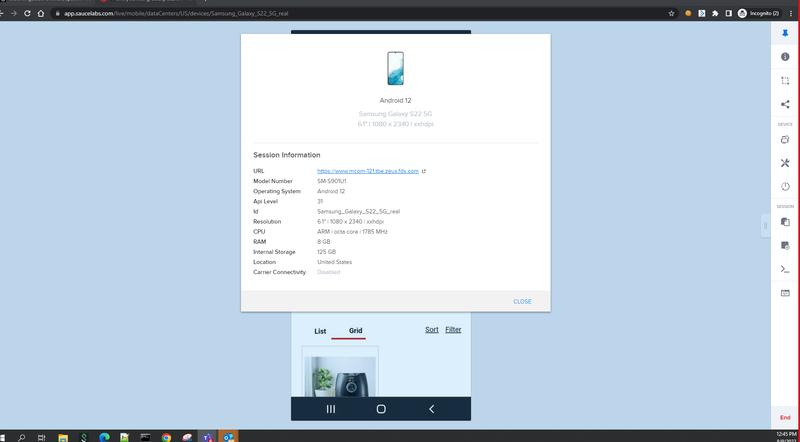Click the browser home button
The height and width of the screenshot is (442, 800).
coord(41,13)
